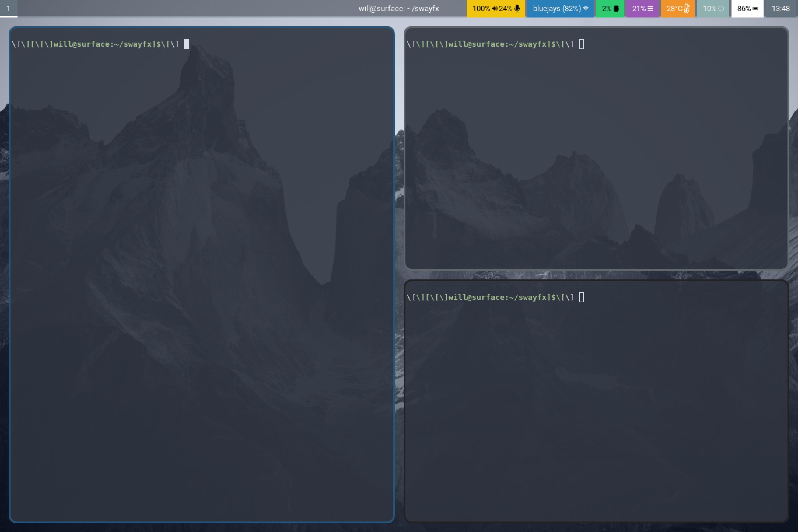Click the 24% microphone level text
This screenshot has height=532, width=798.
[505, 8]
